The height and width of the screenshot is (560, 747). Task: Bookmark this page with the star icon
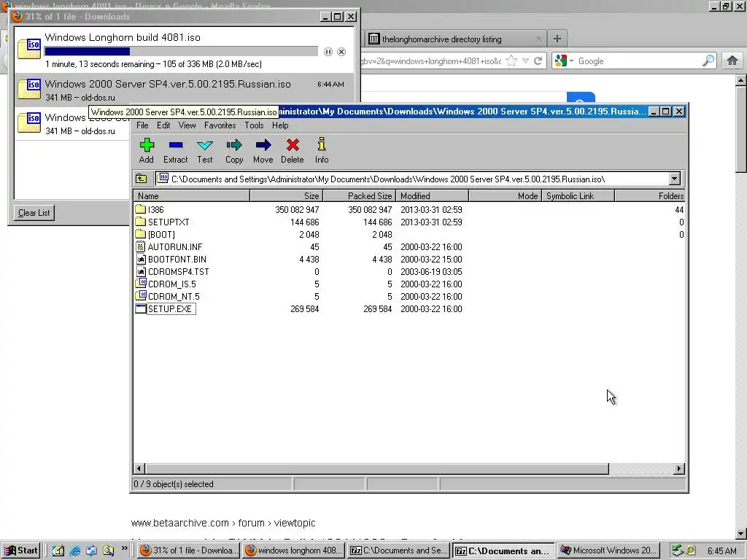point(511,61)
